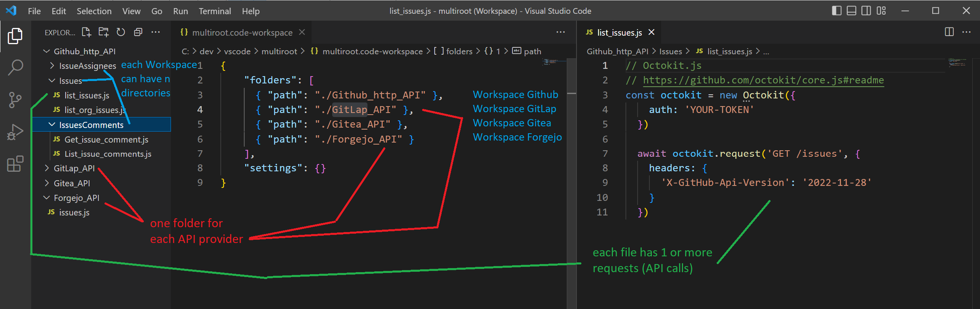Screen dimensions: 980x309
Task: Open the Run and Debug view
Action: tap(15, 132)
